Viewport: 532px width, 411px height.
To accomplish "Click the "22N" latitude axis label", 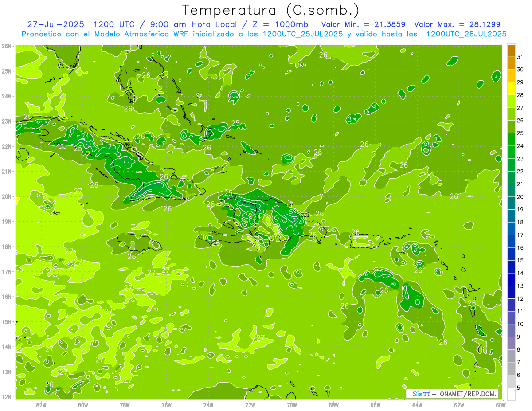I will (7, 146).
